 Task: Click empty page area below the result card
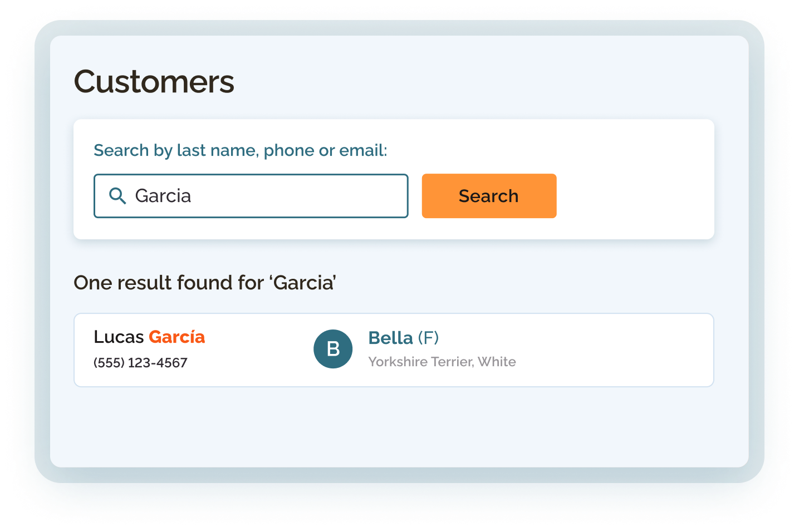pos(394,427)
